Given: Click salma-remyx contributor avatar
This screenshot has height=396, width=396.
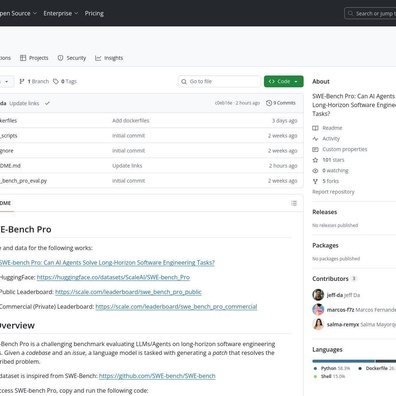Looking at the screenshot, I should pos(318,324).
